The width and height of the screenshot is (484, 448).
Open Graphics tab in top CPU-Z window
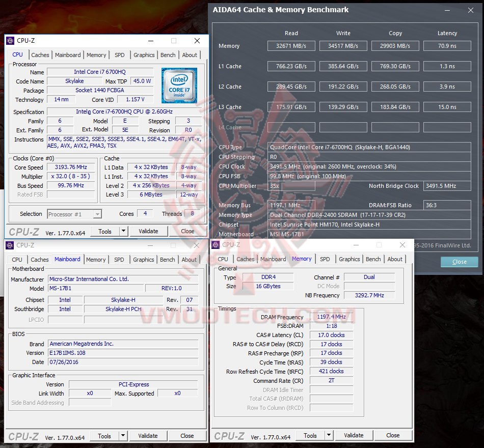pyautogui.click(x=144, y=55)
